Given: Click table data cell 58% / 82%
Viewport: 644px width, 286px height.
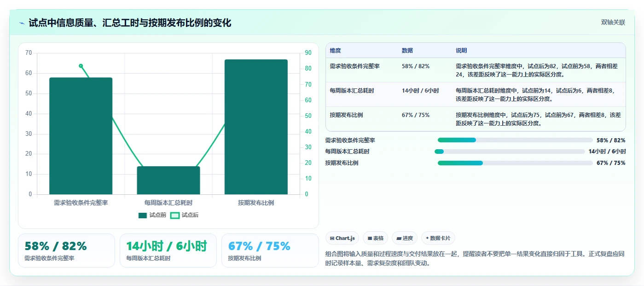Looking at the screenshot, I should 415,66.
